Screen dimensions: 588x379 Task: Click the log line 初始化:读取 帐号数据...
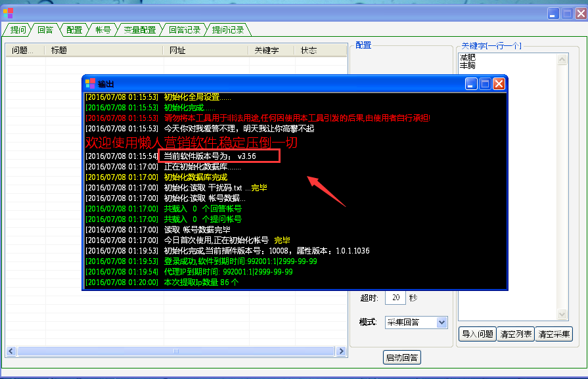[x=166, y=198]
